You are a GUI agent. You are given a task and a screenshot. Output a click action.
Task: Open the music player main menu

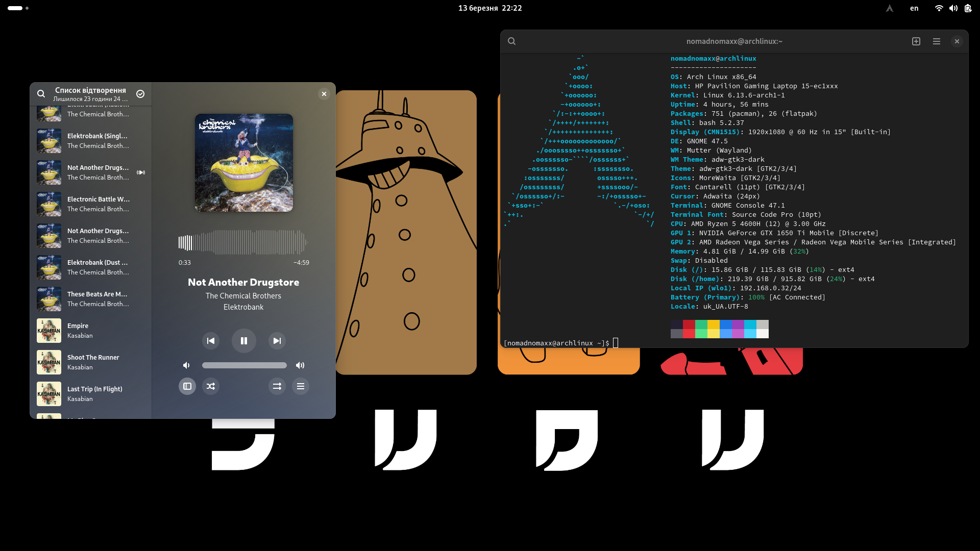[301, 386]
